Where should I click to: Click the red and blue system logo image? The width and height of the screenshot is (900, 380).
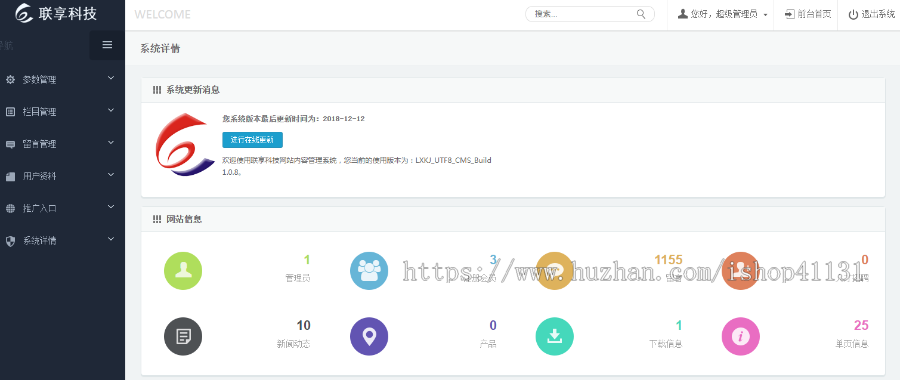185,145
